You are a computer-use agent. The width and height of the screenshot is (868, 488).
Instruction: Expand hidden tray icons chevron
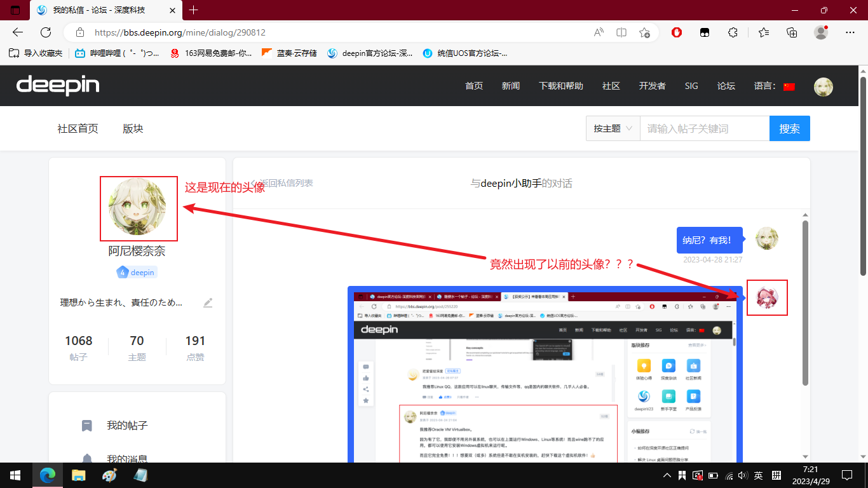point(667,475)
